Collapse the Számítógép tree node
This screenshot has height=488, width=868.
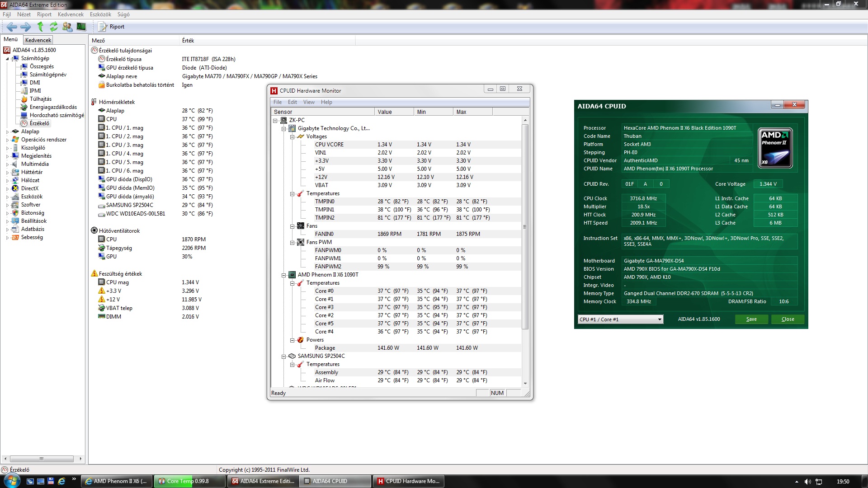tap(7, 59)
